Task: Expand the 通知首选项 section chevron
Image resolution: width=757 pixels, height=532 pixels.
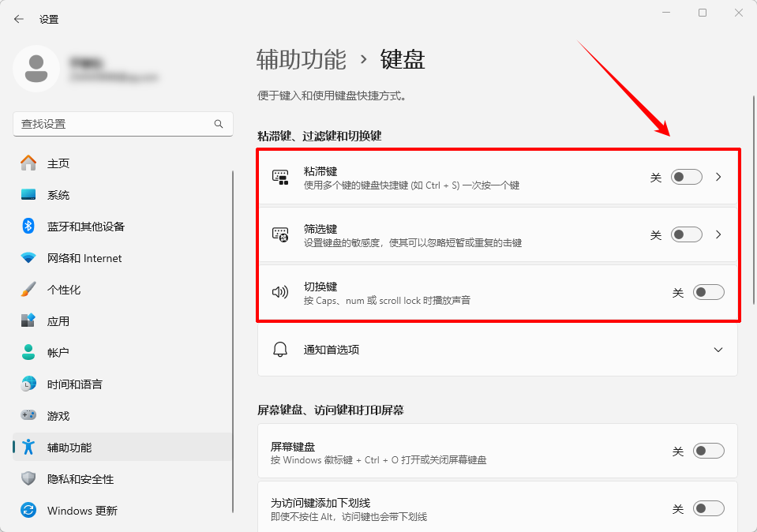Action: [718, 350]
